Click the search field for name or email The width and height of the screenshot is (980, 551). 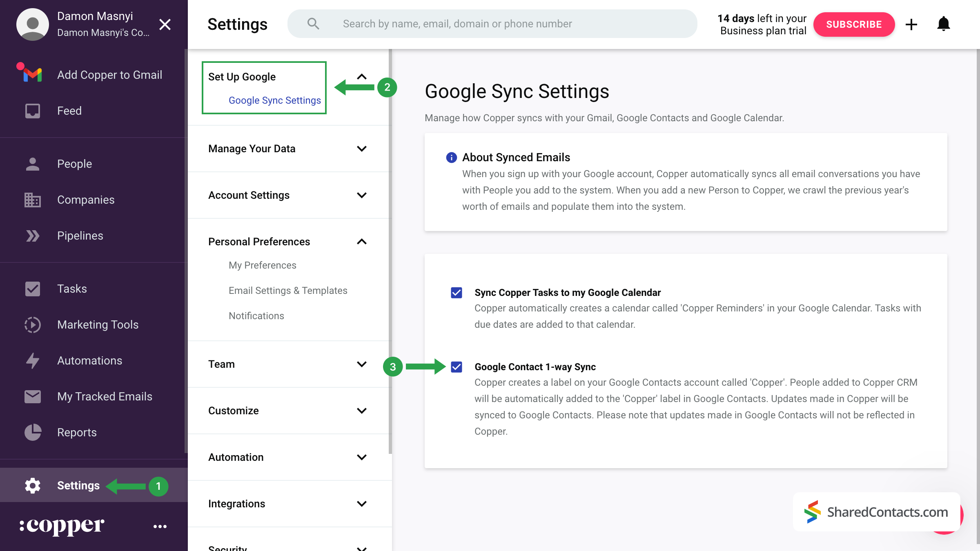click(x=492, y=24)
